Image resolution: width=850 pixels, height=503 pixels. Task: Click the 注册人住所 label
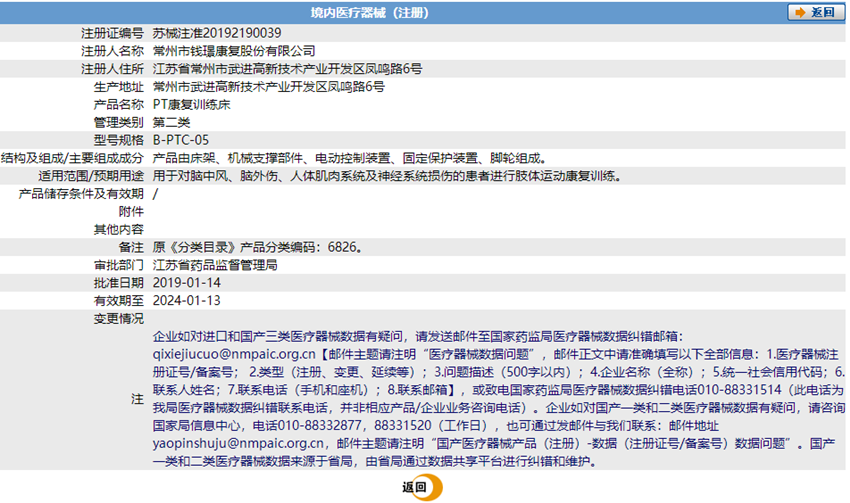click(x=112, y=69)
